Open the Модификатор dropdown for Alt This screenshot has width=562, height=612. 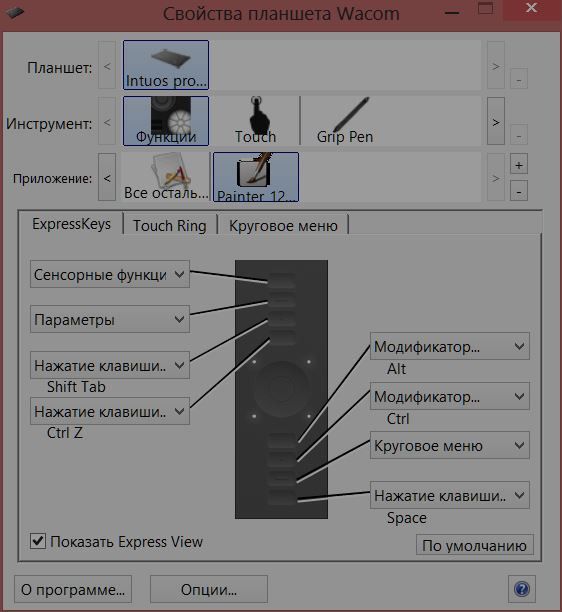coord(450,346)
